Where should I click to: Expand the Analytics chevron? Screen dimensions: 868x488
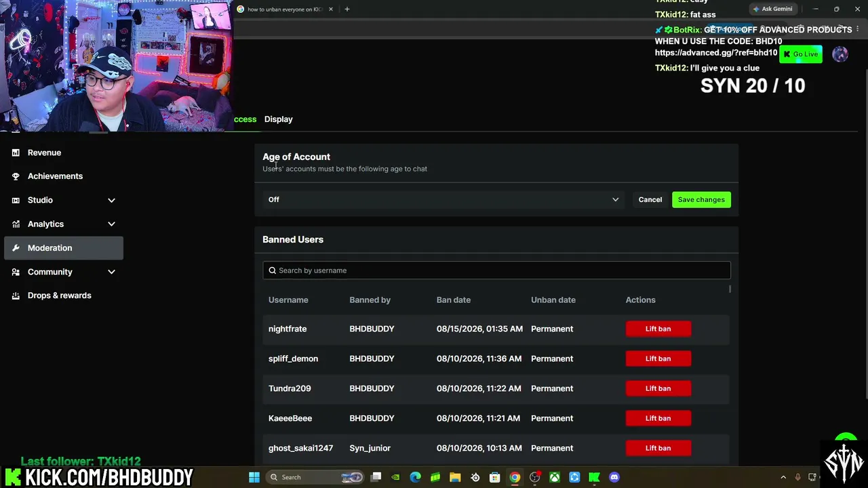pyautogui.click(x=111, y=224)
